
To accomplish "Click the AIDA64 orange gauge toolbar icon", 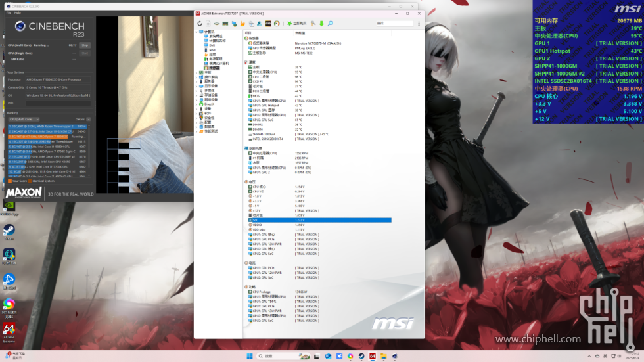I will tap(277, 24).
